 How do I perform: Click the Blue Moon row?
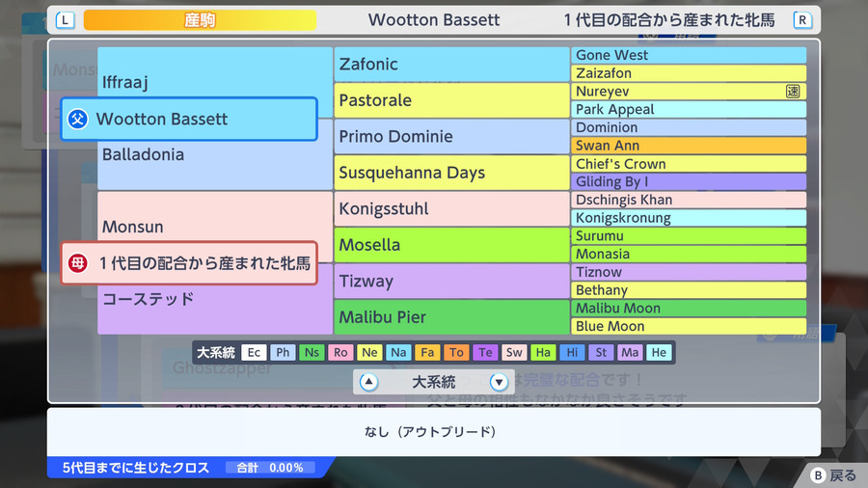point(689,326)
